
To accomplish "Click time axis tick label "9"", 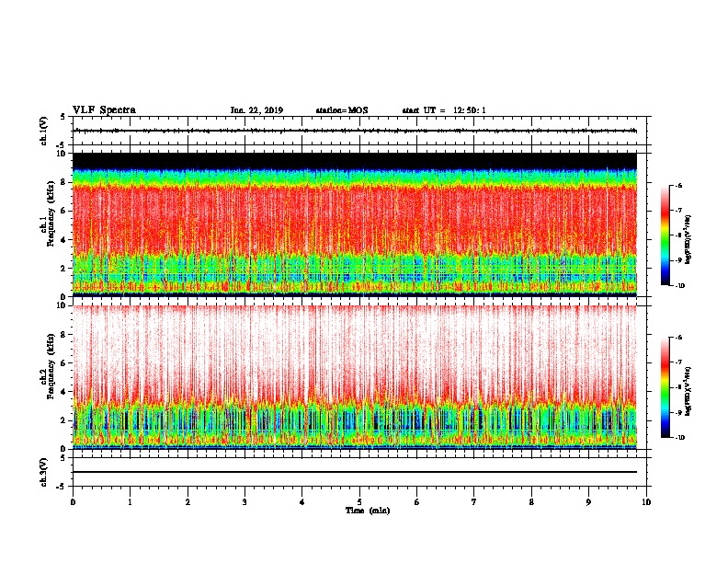I will point(588,502).
